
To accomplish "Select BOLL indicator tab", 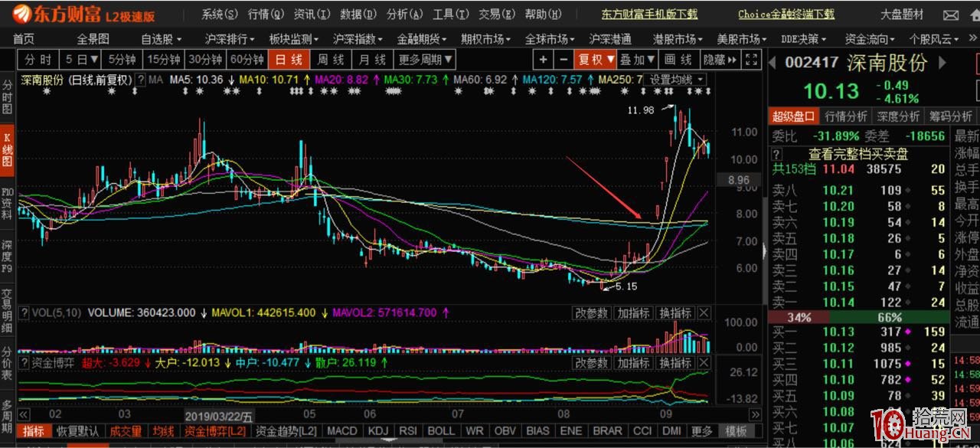I will tap(441, 431).
